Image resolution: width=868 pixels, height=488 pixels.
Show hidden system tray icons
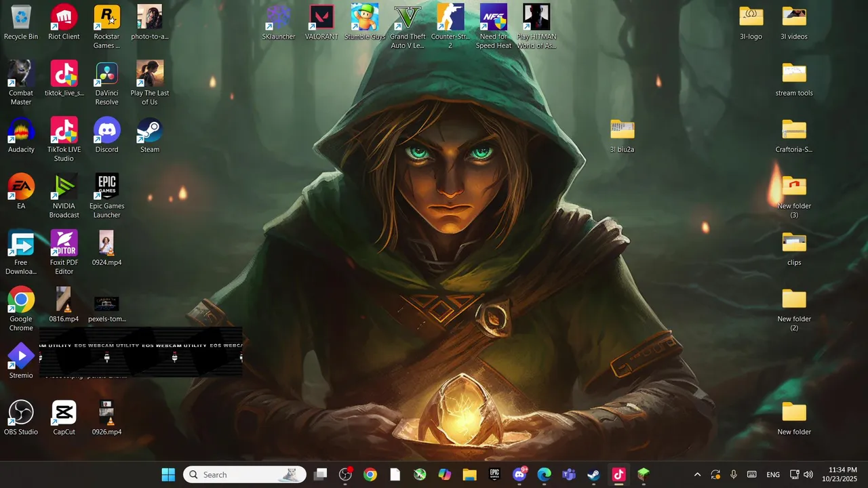click(x=697, y=474)
